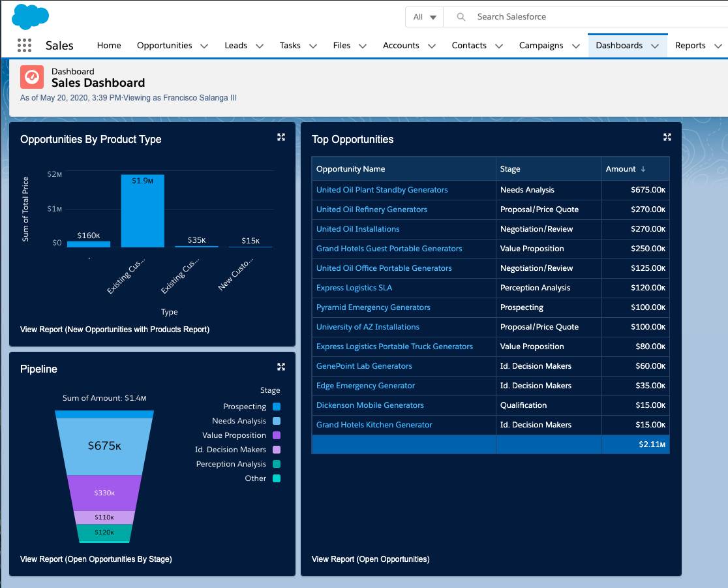Open Grand Hotels Kitchen Generator opportunity
Image resolution: width=728 pixels, height=588 pixels.
tap(374, 424)
